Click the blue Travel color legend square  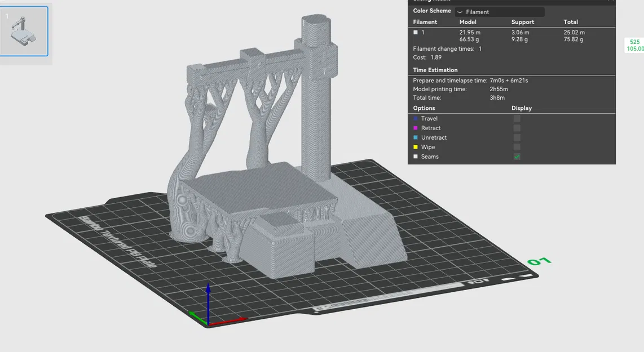tap(415, 118)
